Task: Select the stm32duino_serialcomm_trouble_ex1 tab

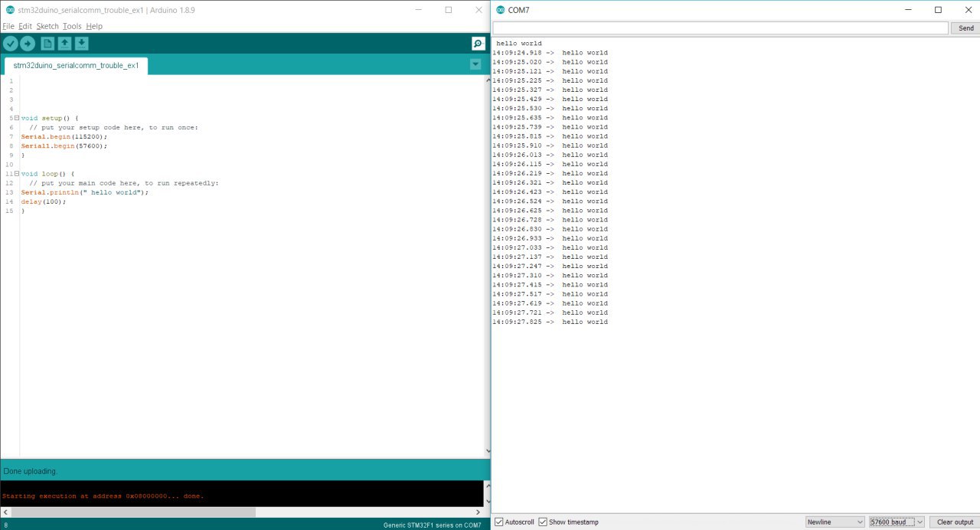Action: [x=75, y=66]
